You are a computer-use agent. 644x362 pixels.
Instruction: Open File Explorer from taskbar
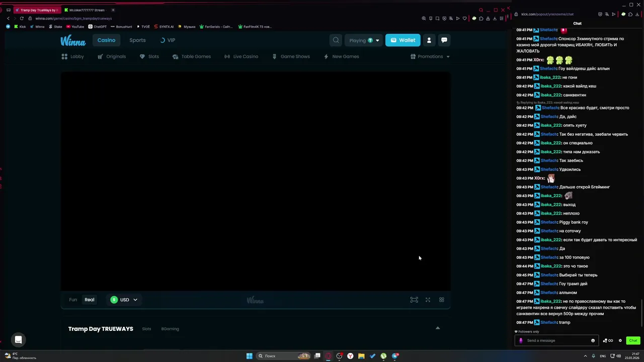(x=361, y=356)
